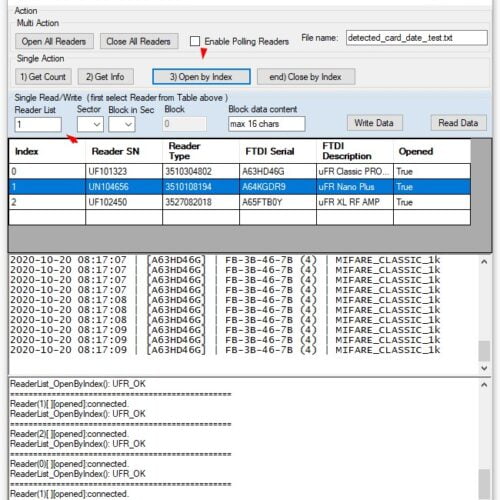Click the Reader(2) opened connected log line

pyautogui.click(x=69, y=434)
